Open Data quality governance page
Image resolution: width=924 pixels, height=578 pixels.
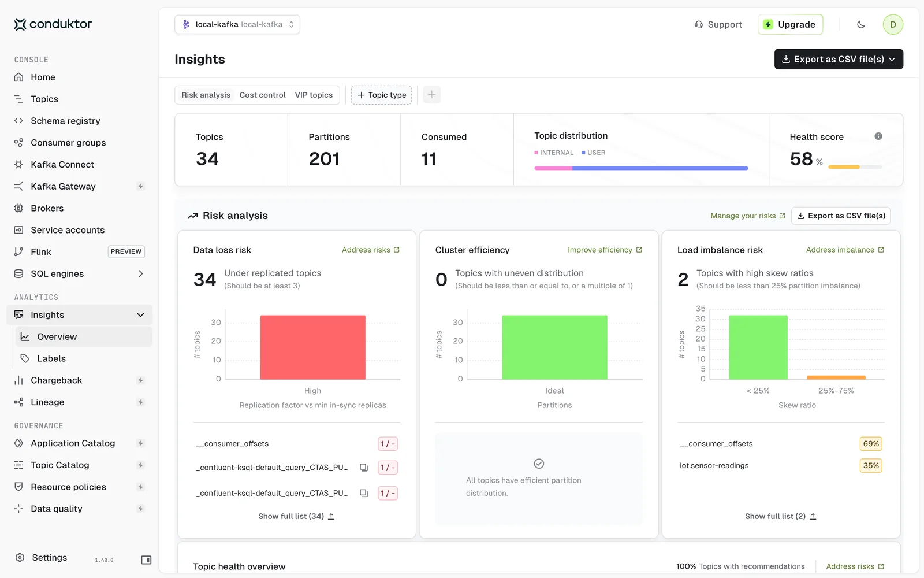click(80, 509)
